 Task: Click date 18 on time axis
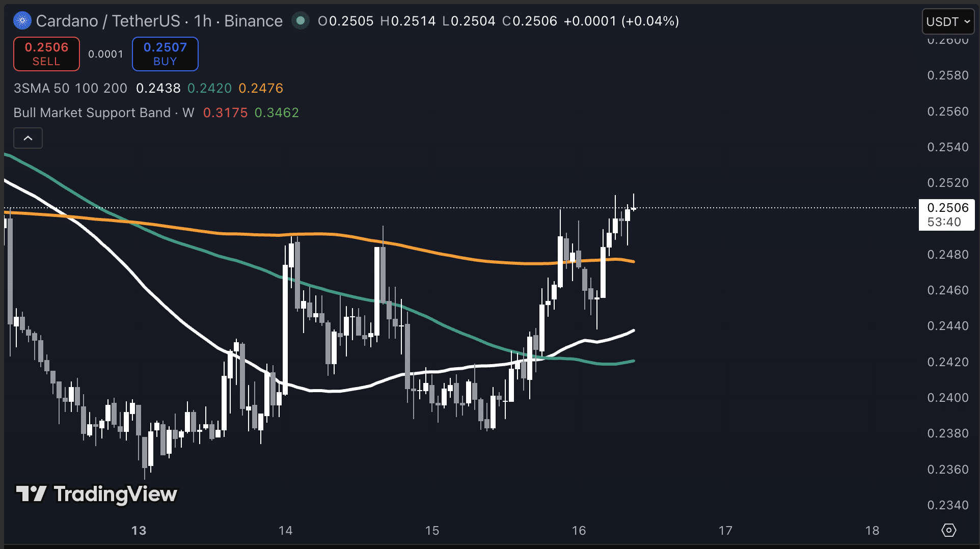coord(872,531)
